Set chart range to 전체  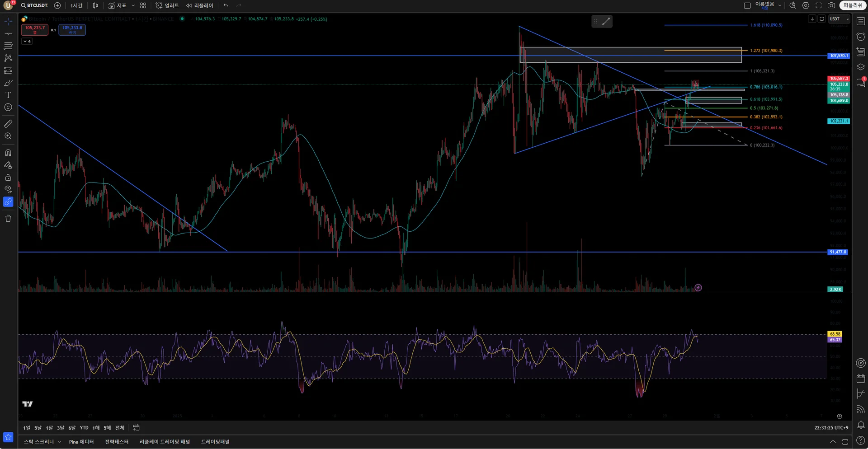pos(119,428)
